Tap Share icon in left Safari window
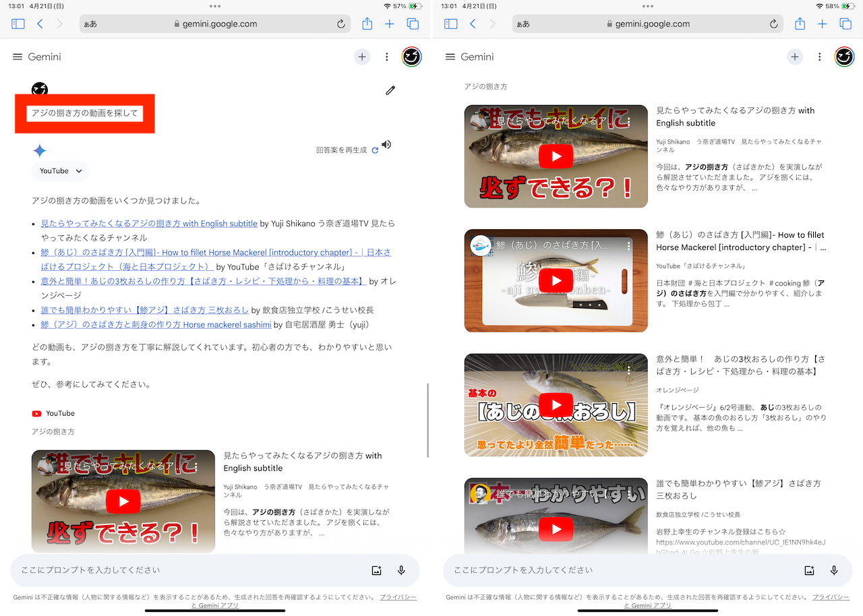This screenshot has width=863, height=616. [367, 24]
